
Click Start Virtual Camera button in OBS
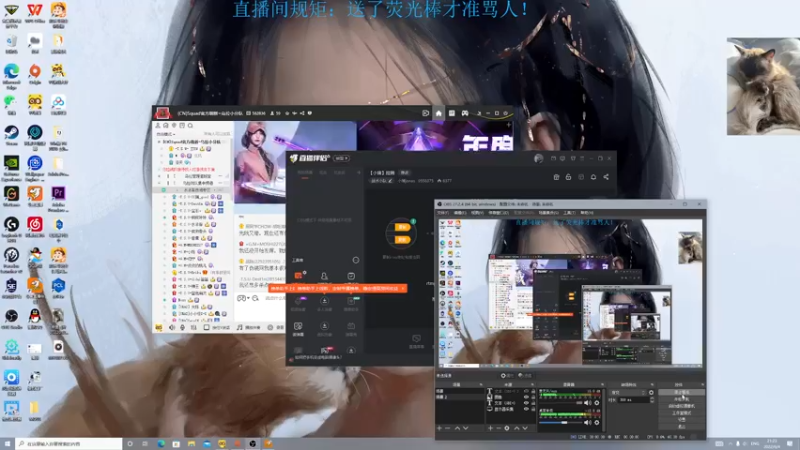(682, 406)
